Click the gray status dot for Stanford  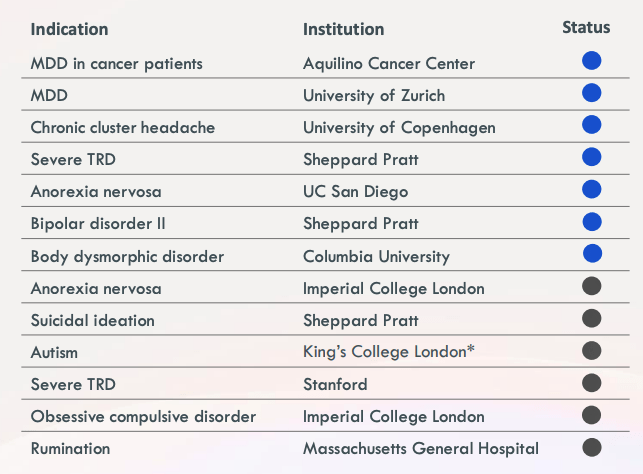tap(591, 383)
